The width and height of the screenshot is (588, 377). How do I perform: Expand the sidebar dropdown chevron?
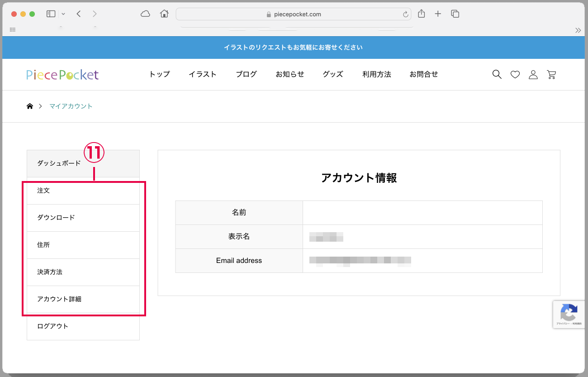point(63,14)
